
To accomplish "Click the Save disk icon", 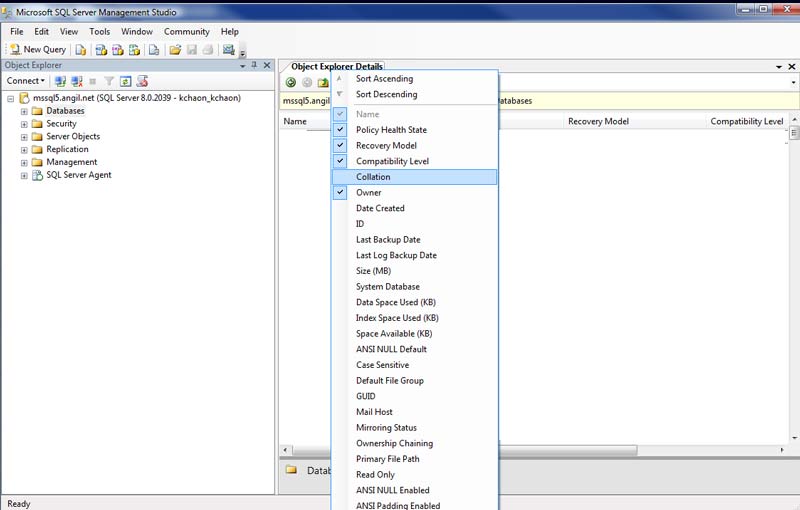I will [192, 49].
